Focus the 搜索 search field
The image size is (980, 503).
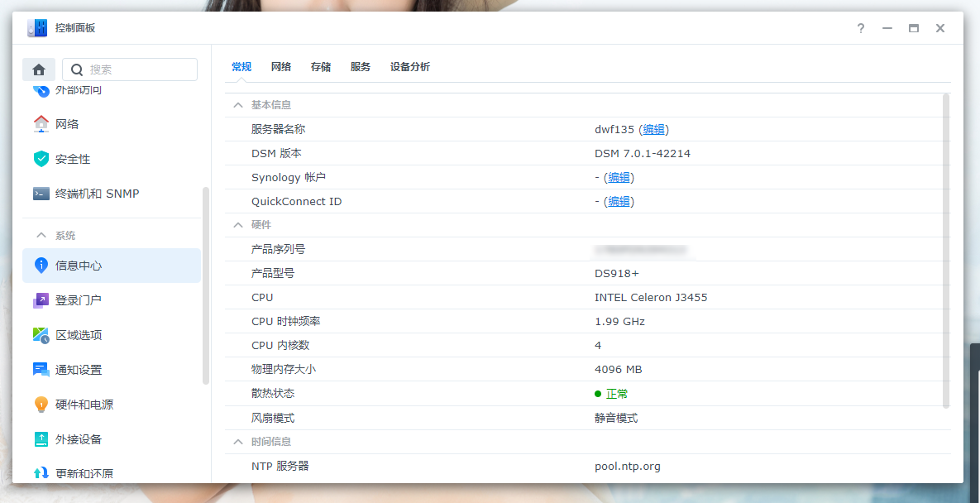(x=130, y=69)
